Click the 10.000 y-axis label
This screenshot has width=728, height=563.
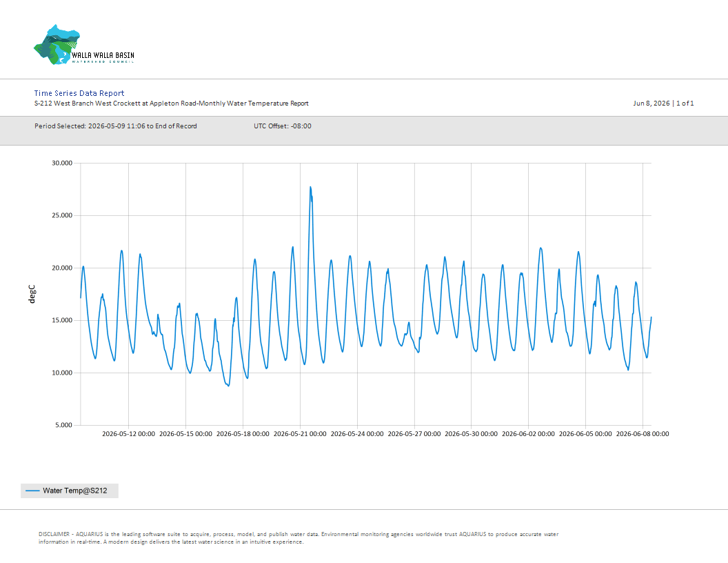[x=62, y=373]
